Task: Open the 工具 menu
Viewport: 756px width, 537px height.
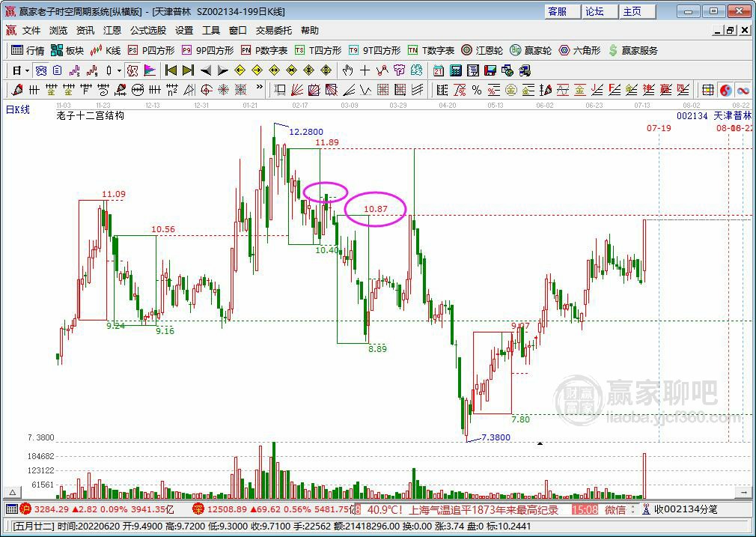Action: tap(210, 31)
